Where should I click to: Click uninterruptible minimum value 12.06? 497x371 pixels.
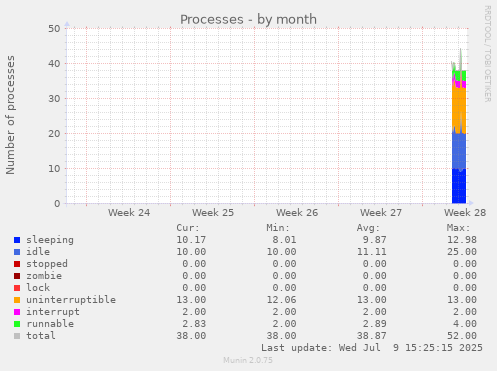tap(281, 300)
